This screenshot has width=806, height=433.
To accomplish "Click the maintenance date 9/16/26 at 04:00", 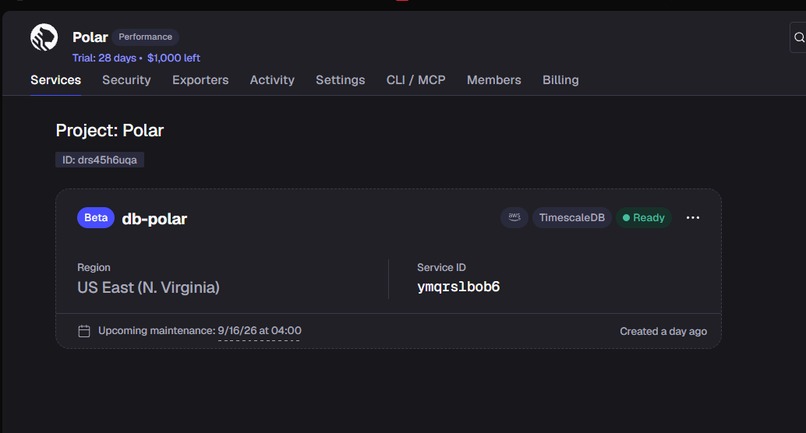I will pyautogui.click(x=260, y=331).
